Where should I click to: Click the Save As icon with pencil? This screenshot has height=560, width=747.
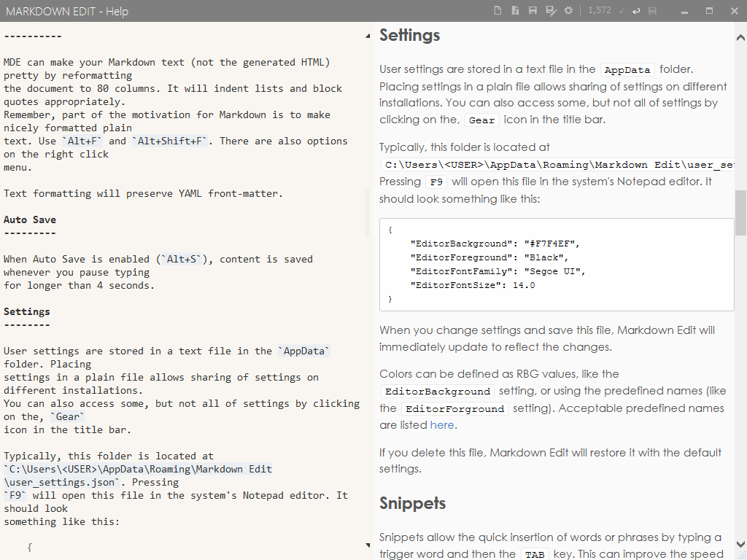tap(551, 11)
